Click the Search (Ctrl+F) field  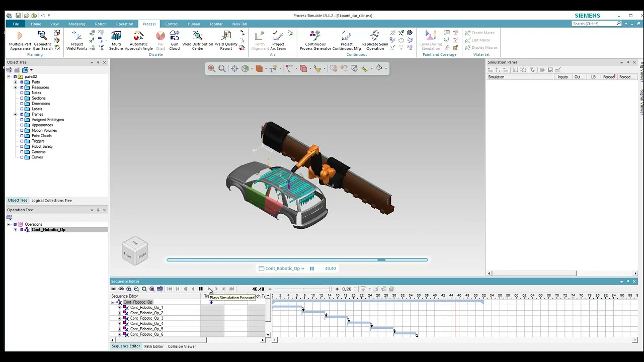(x=597, y=24)
